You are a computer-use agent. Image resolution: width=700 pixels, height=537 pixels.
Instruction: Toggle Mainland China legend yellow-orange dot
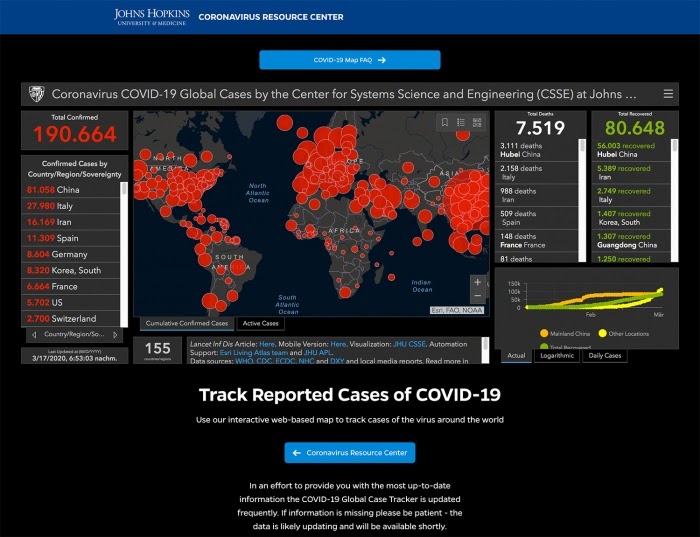click(544, 333)
